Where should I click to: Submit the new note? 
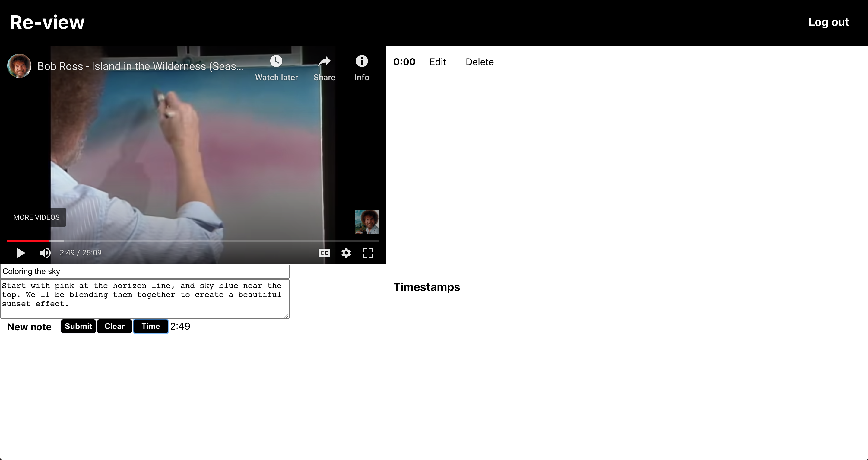78,327
